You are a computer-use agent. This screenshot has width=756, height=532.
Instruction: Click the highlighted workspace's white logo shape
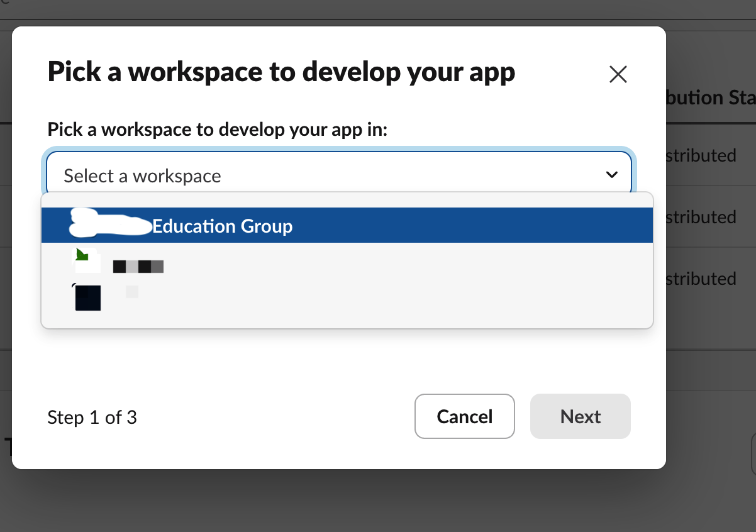click(x=106, y=223)
